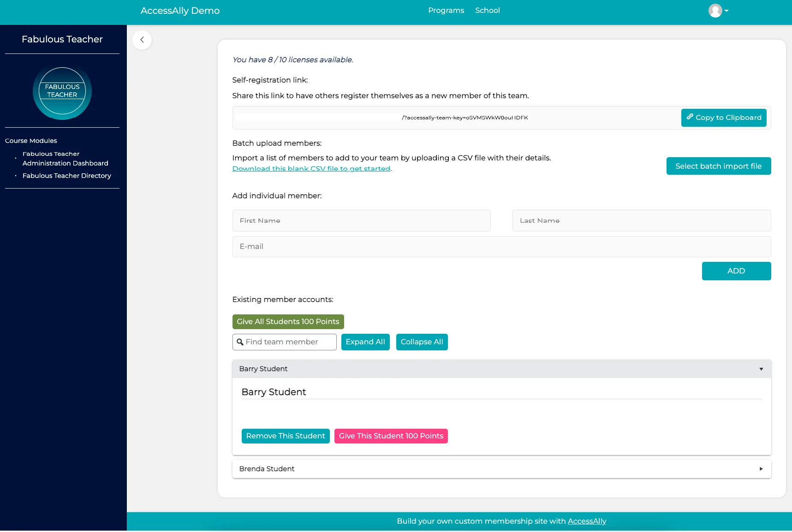The height and width of the screenshot is (532, 792).
Task: Open Fabulous Teacher Directory in sidebar
Action: tap(67, 176)
